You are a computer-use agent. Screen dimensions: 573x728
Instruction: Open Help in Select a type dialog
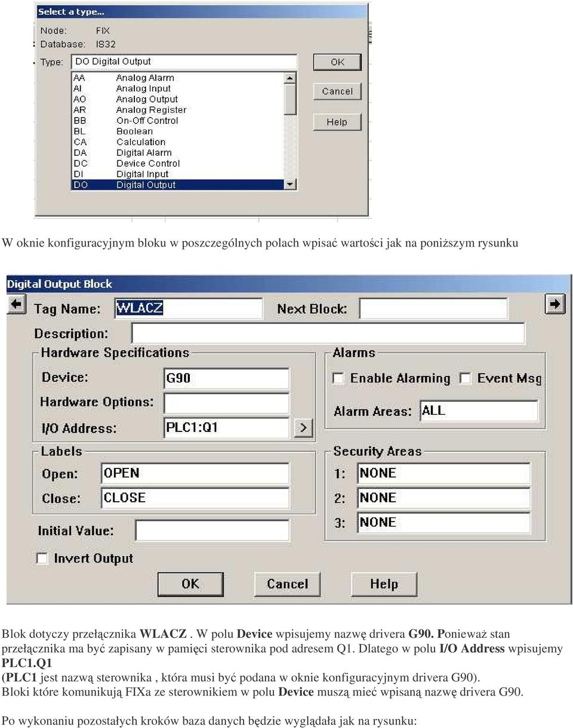coord(337,122)
